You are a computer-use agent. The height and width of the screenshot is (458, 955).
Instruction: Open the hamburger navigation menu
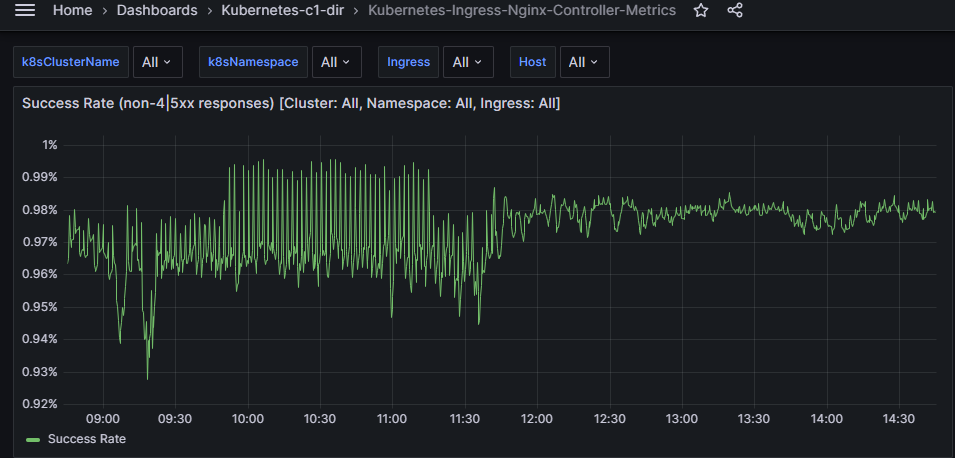26,10
